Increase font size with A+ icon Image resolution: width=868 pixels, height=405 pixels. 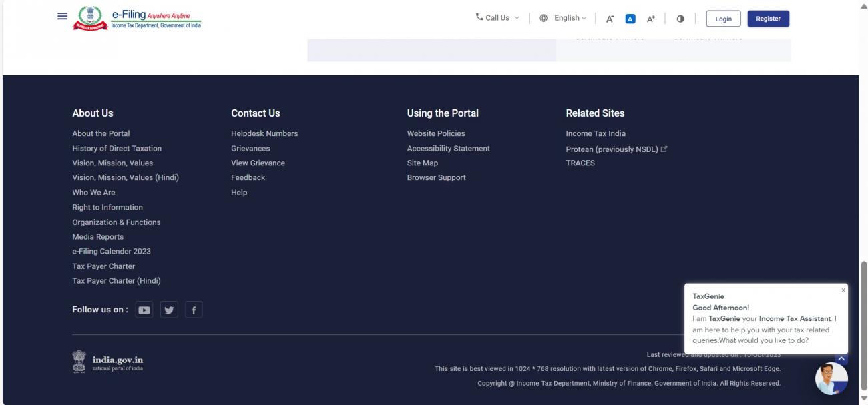(x=649, y=19)
